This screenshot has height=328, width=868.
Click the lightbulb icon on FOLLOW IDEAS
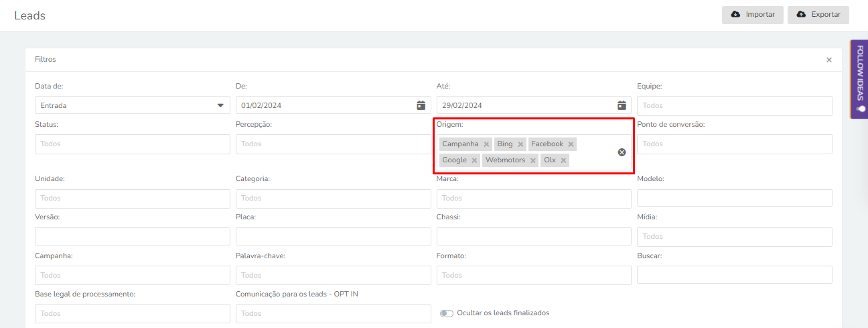(x=860, y=109)
